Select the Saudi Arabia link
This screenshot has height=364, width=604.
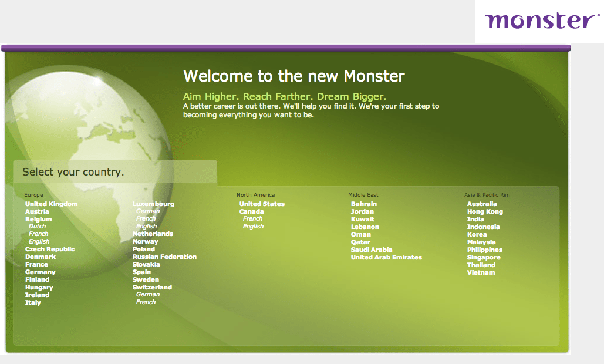coord(372,250)
